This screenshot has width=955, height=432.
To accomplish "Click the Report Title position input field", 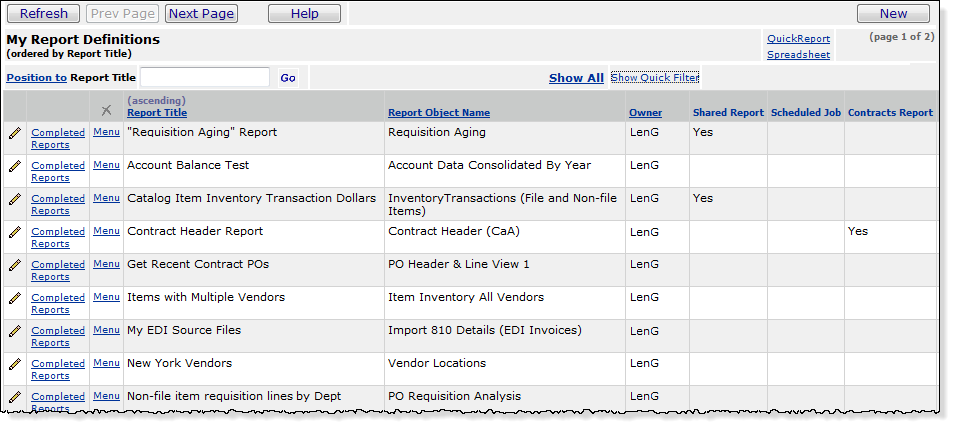I will (x=205, y=77).
